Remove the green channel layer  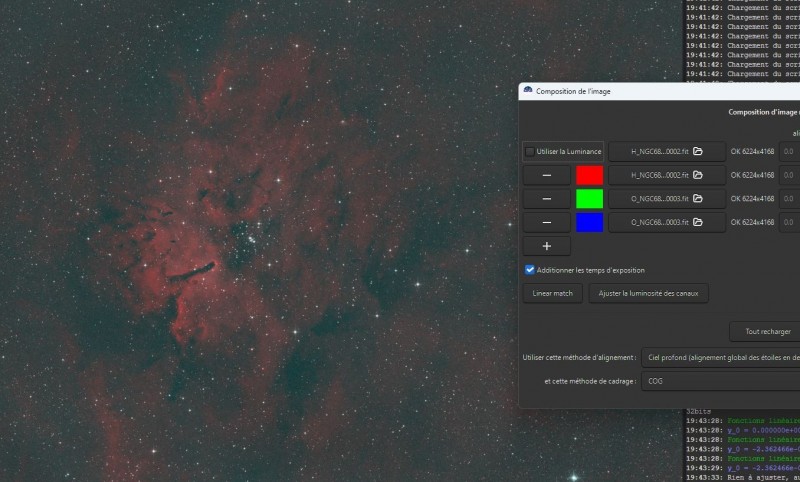[x=546, y=198]
